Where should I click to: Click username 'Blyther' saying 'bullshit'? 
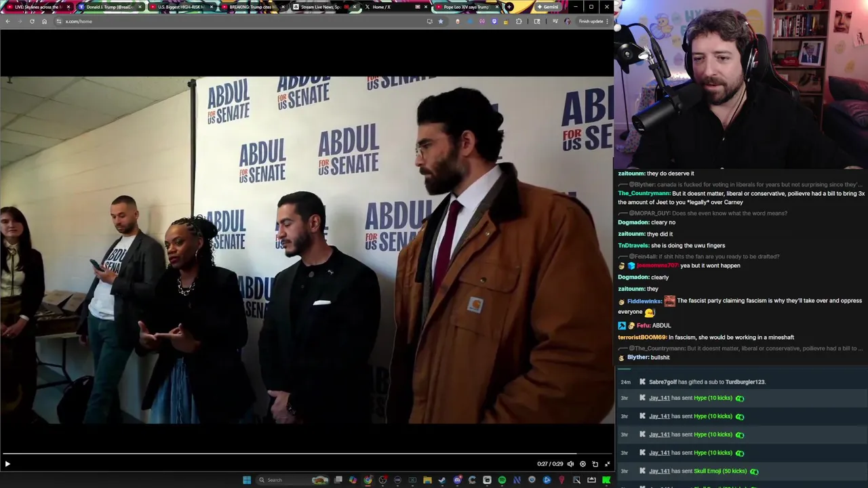[637, 357]
